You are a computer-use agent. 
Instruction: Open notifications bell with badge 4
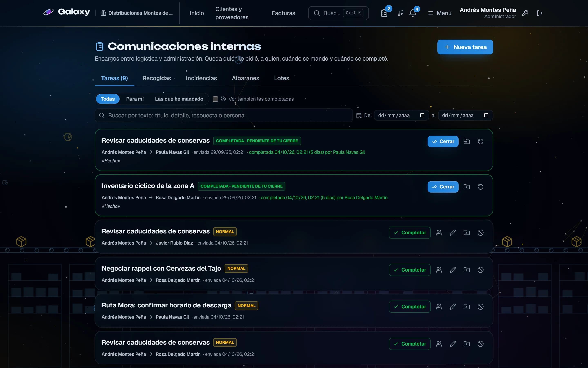pyautogui.click(x=413, y=13)
